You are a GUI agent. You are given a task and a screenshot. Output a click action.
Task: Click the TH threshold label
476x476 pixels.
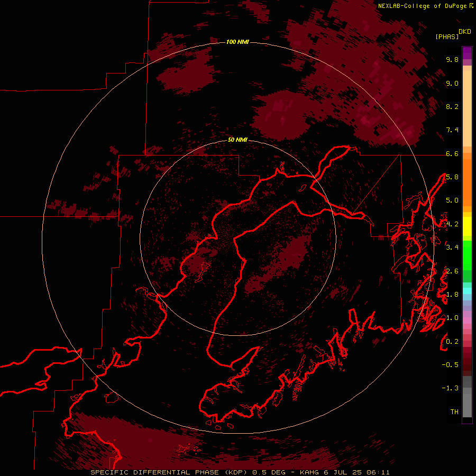(454, 412)
